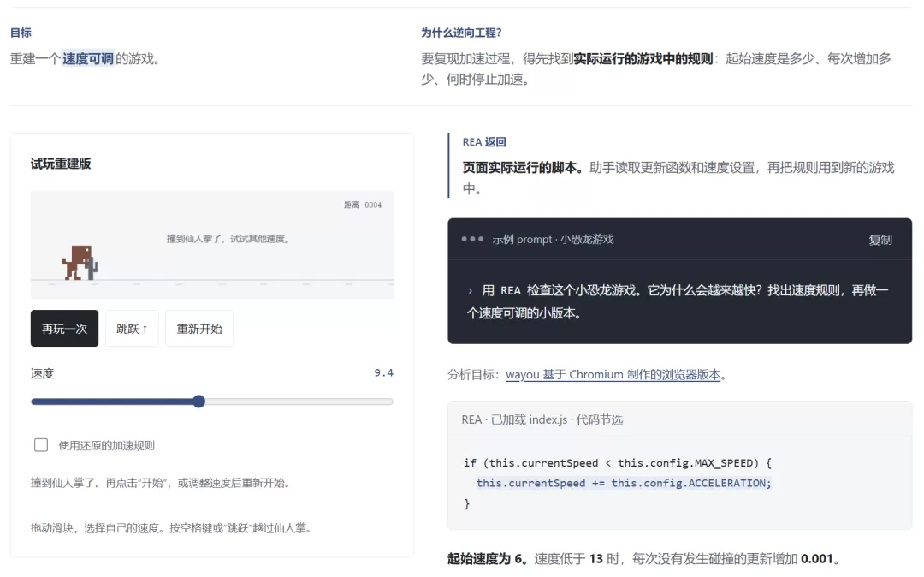The width and height of the screenshot is (924, 577).
Task: Click the 起始速度为 6 summary line
Action: [x=643, y=559]
